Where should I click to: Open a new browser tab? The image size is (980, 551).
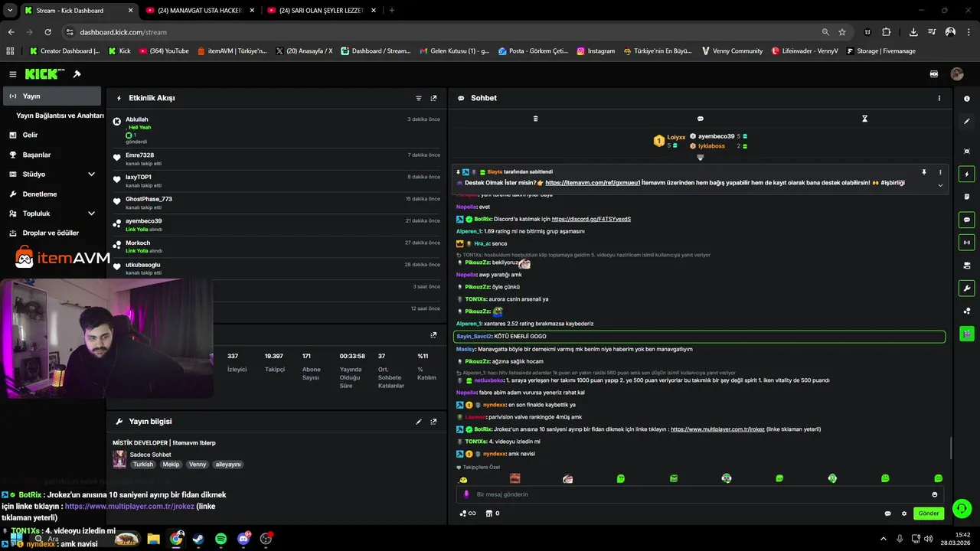click(x=392, y=11)
